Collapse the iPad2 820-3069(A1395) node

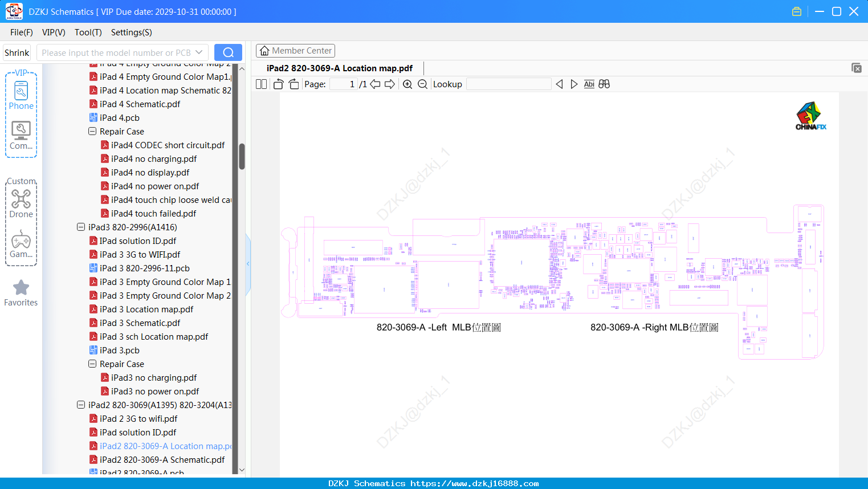click(x=81, y=405)
